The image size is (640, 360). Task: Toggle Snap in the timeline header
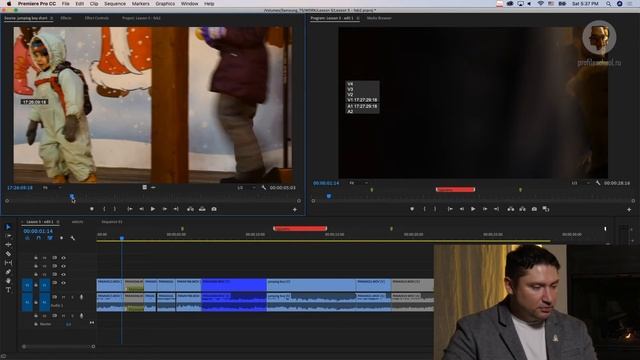(38, 238)
